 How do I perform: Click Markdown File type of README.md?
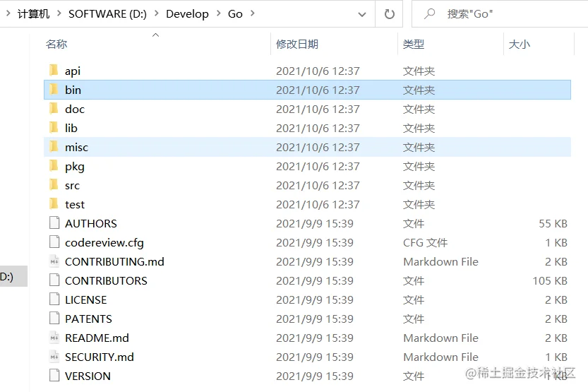(440, 338)
